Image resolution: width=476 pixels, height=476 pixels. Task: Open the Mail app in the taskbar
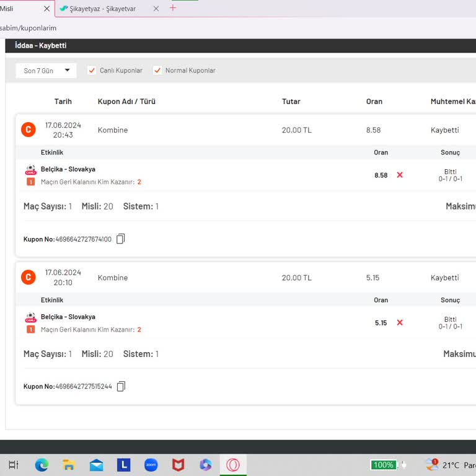96,465
